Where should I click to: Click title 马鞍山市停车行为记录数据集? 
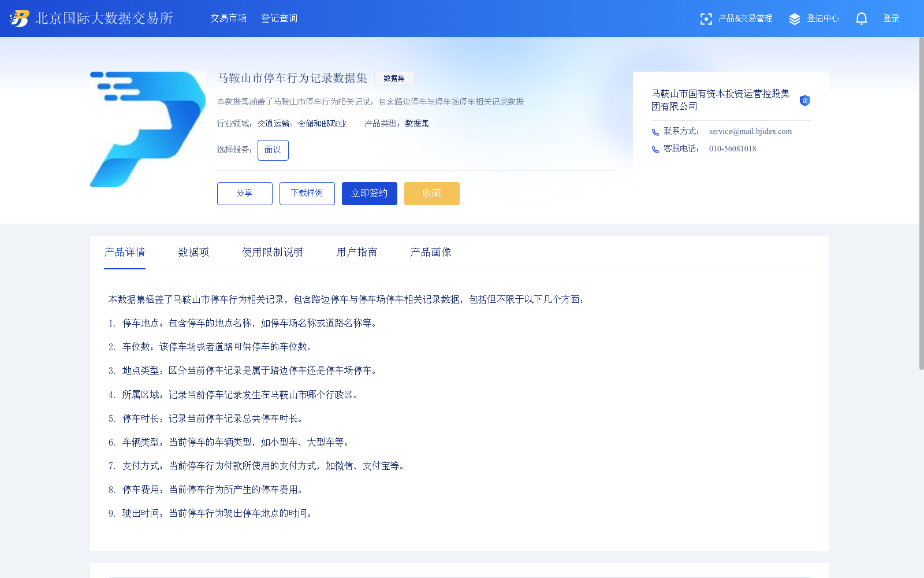coord(292,78)
